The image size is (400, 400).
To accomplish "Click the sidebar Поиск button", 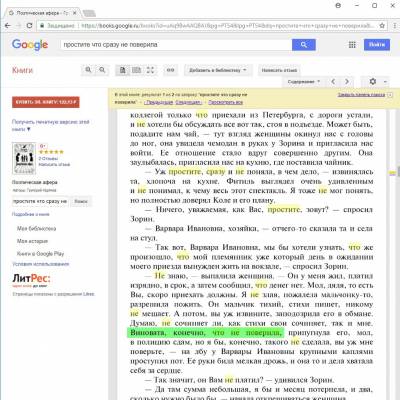I will 81,201.
